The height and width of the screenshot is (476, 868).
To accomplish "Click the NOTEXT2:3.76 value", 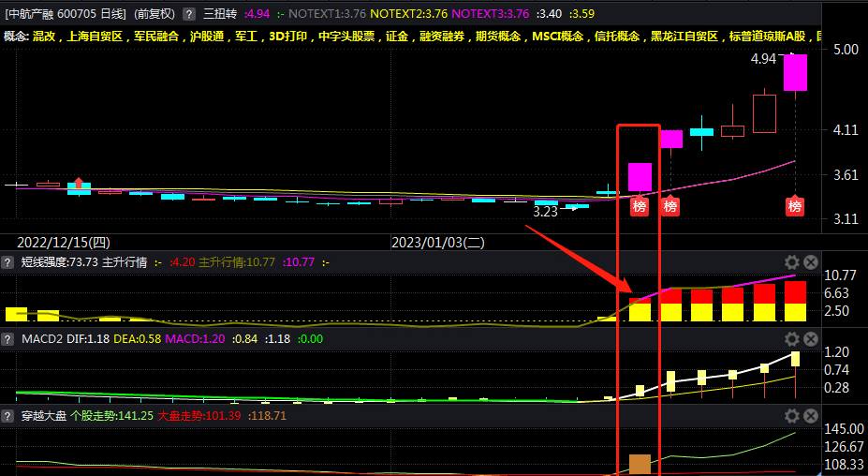I will 408,14.
